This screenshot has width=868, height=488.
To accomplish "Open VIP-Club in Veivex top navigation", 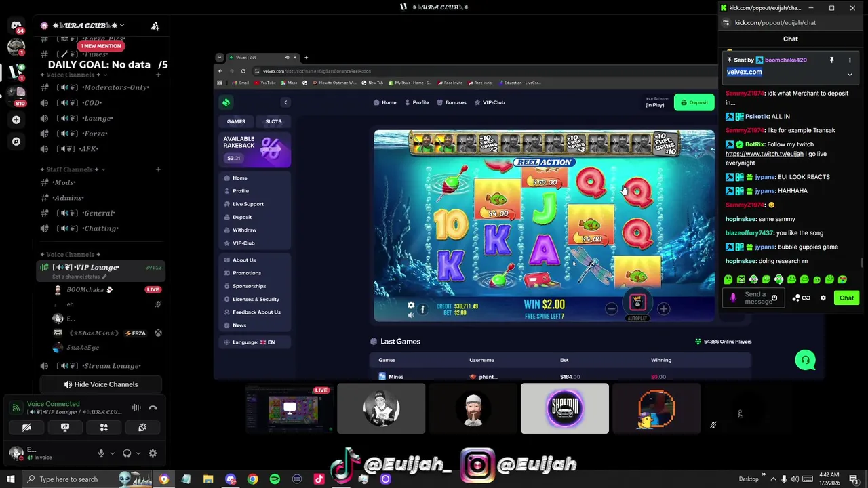I will [489, 102].
